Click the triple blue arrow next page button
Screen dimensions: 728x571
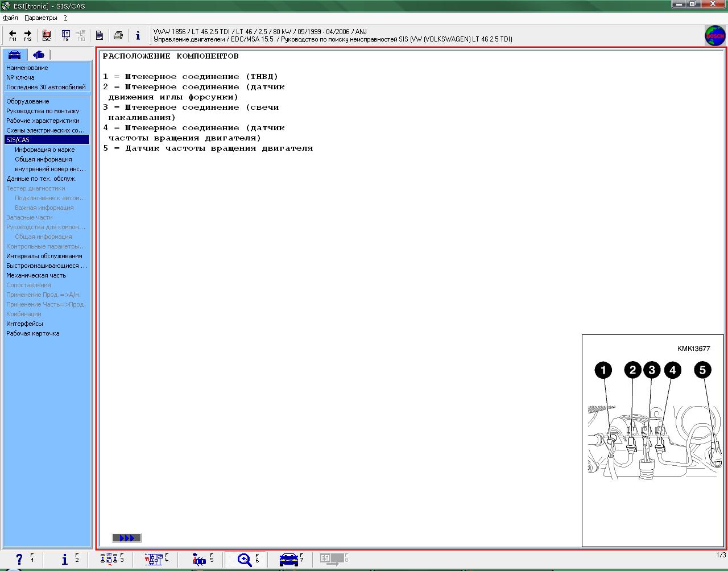pos(127,538)
